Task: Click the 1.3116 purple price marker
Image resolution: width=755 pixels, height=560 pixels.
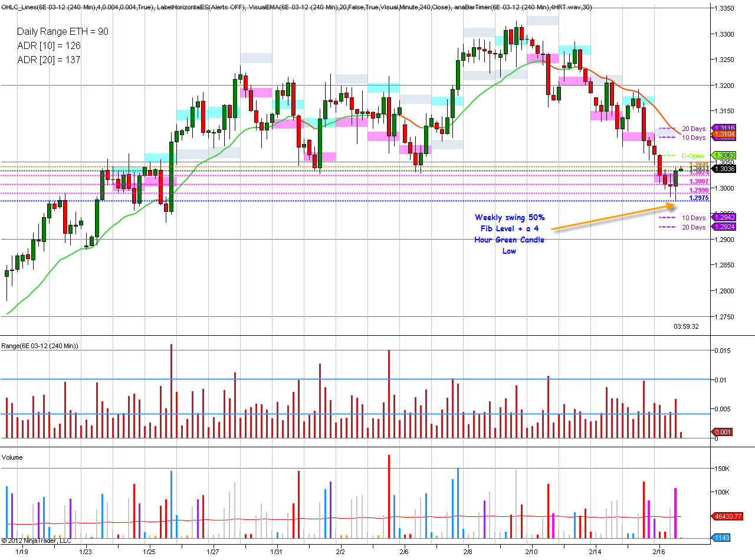Action: [x=724, y=128]
